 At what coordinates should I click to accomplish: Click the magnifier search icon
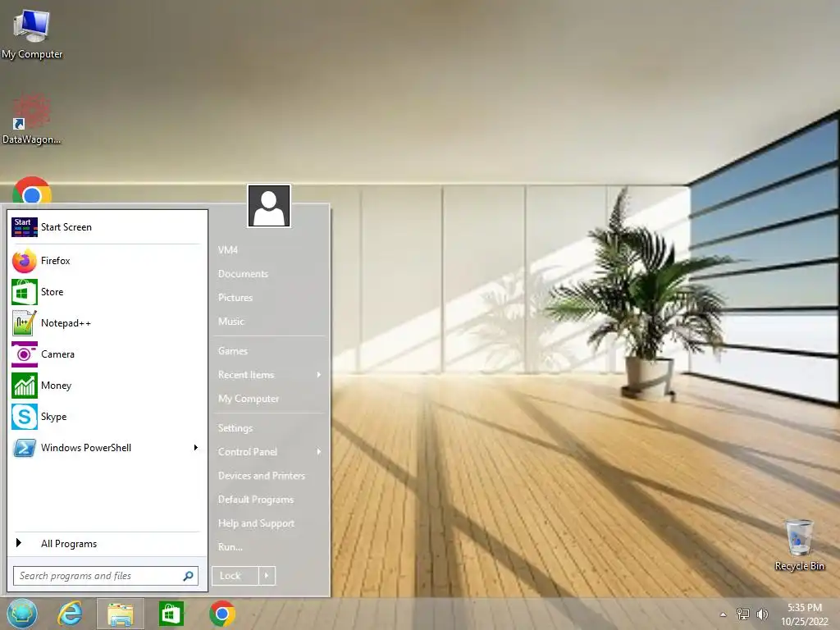(x=188, y=576)
